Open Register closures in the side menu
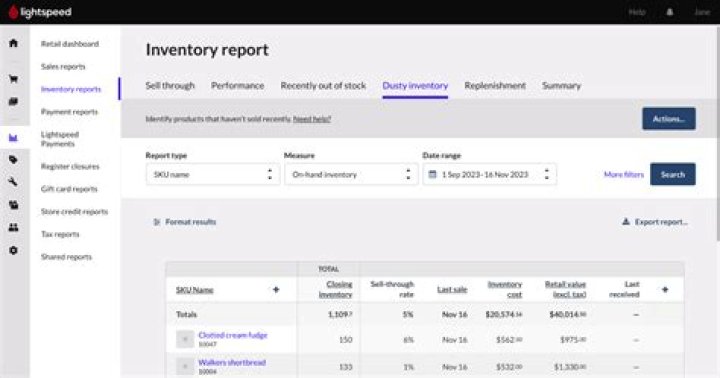The width and height of the screenshot is (720, 378). pyautogui.click(x=70, y=166)
